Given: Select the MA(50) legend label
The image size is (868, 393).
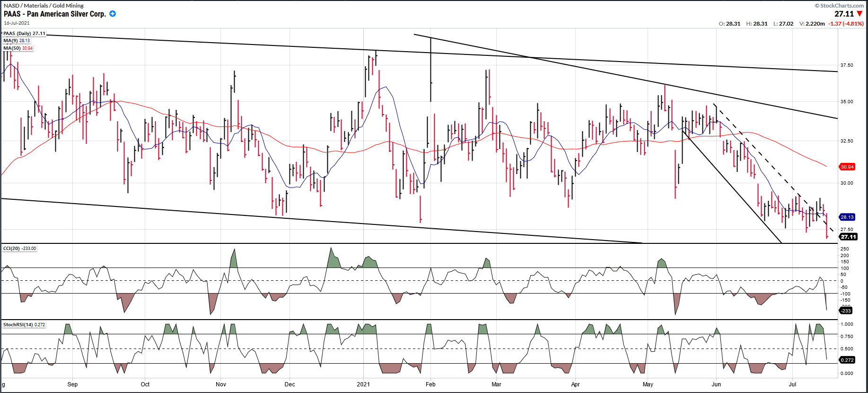Looking at the screenshot, I should pyautogui.click(x=18, y=48).
